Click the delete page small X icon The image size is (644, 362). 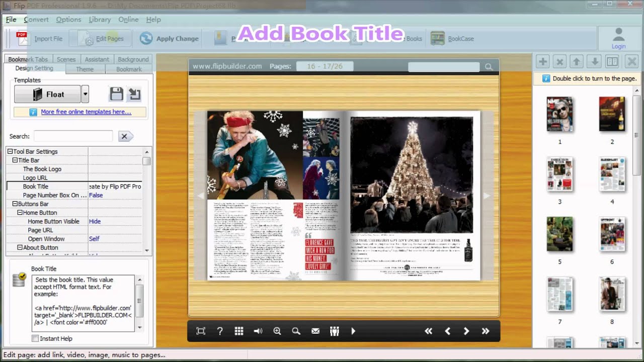coord(559,62)
